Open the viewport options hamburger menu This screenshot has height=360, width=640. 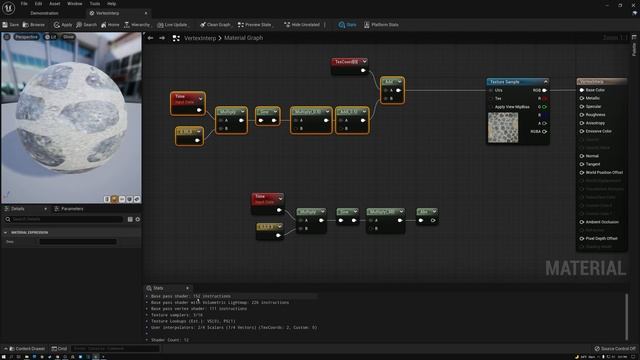7,37
